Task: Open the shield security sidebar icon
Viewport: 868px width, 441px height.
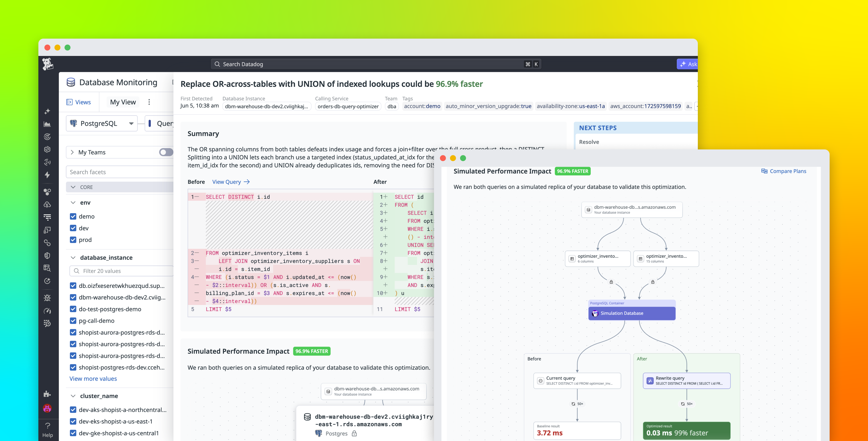Action: (x=48, y=255)
